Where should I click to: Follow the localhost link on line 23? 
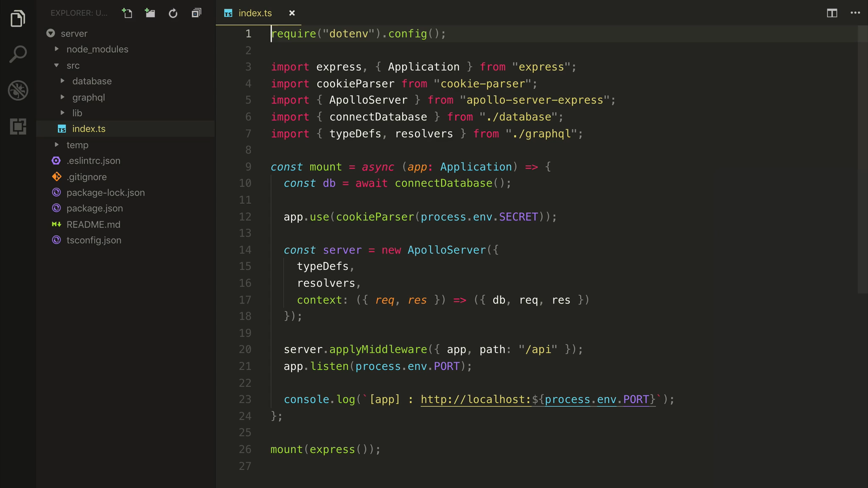[x=475, y=399]
